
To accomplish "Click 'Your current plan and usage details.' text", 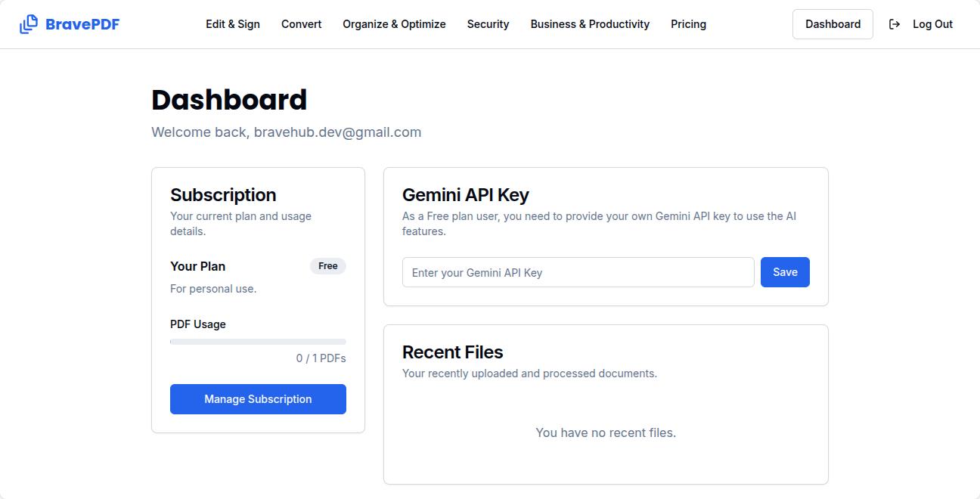I will click(x=240, y=224).
